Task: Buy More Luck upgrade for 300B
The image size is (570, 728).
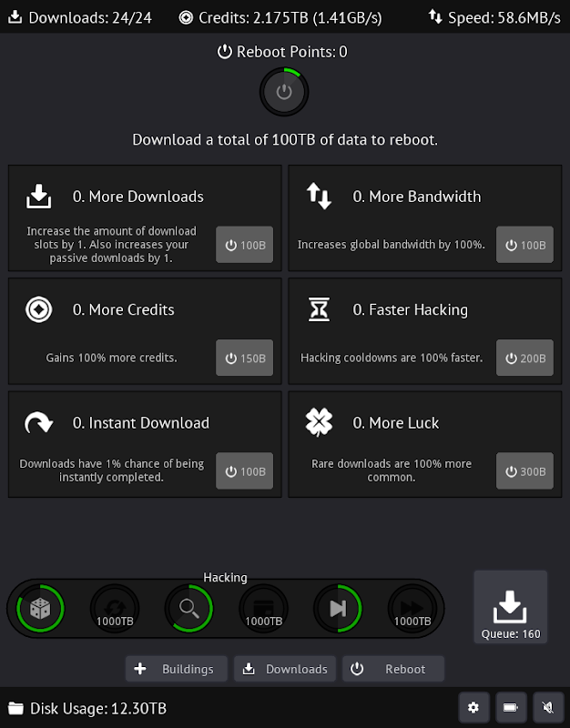Action: coord(524,470)
